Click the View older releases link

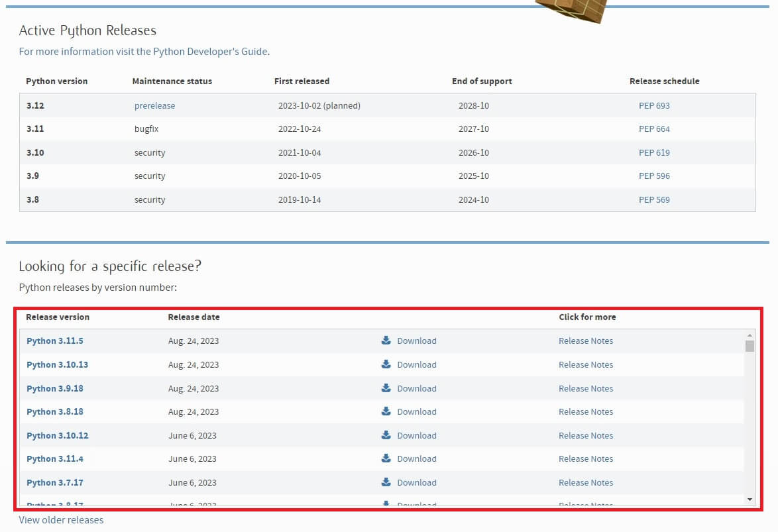(x=61, y=520)
